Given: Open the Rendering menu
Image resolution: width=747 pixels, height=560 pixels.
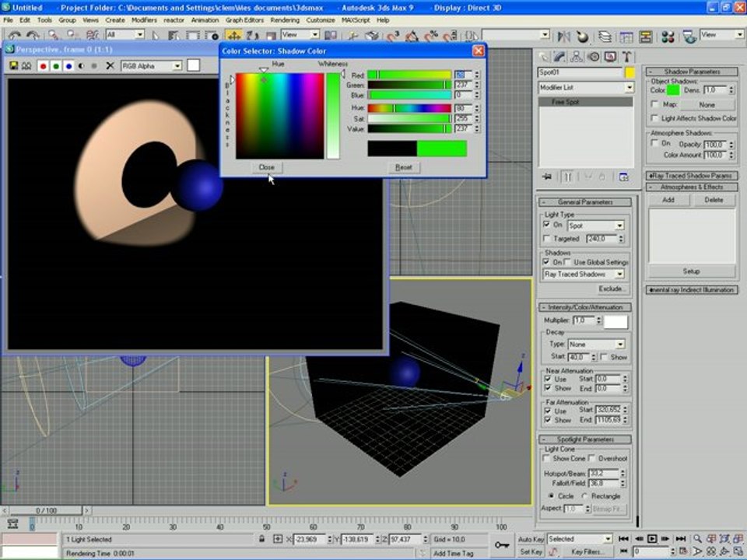Looking at the screenshot, I should pyautogui.click(x=285, y=19).
